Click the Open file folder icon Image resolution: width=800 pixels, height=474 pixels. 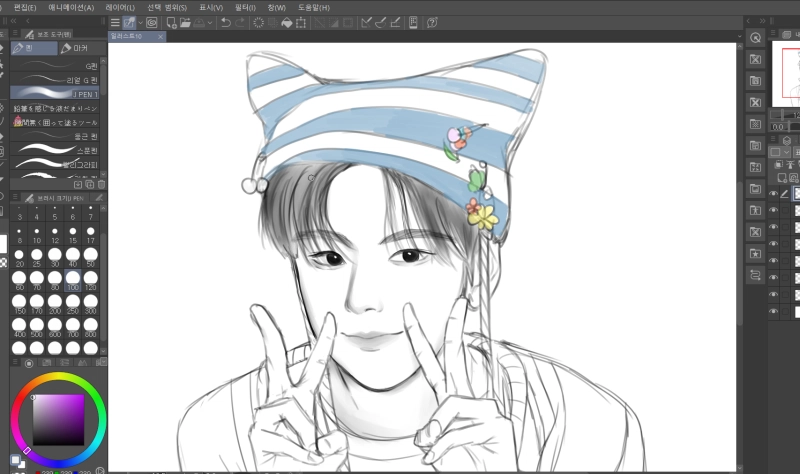[x=183, y=22]
